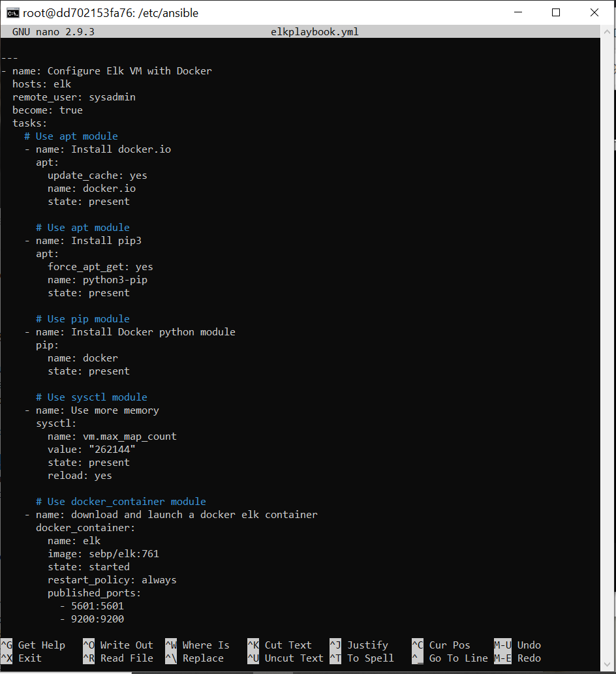Select the Get Help shortcut at bottom left

click(40, 645)
